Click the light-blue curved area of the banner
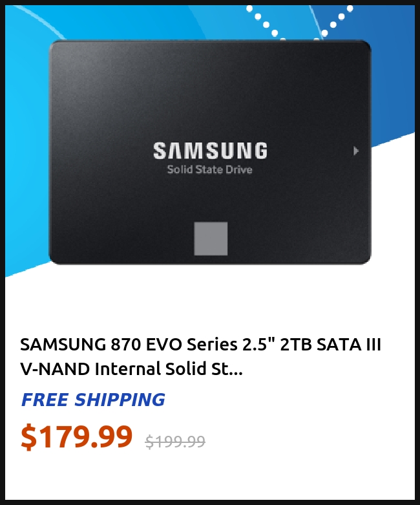Image resolution: width=420 pixels, height=505 pixels. (x=26, y=145)
